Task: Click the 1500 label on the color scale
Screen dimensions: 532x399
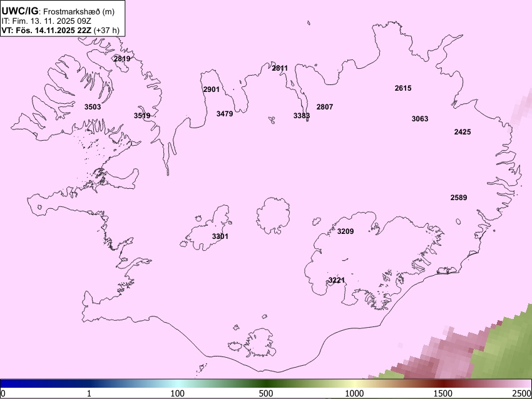Action: point(443,393)
